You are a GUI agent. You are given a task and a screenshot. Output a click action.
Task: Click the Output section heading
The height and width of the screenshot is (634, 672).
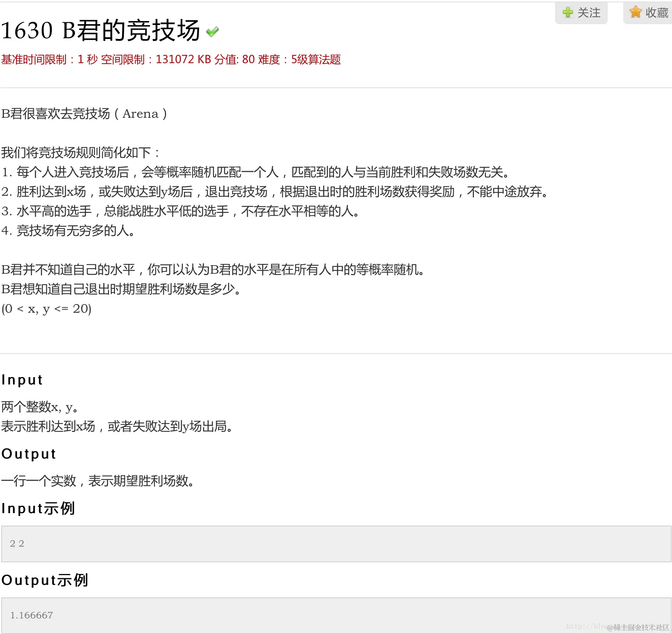coord(29,454)
